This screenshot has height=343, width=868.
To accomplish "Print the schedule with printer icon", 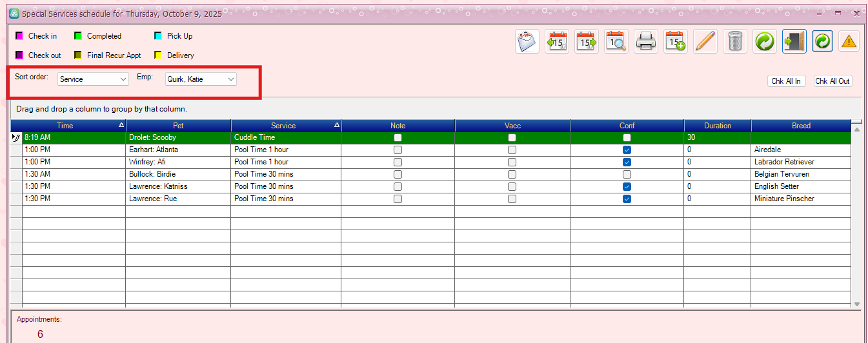I will 646,42.
